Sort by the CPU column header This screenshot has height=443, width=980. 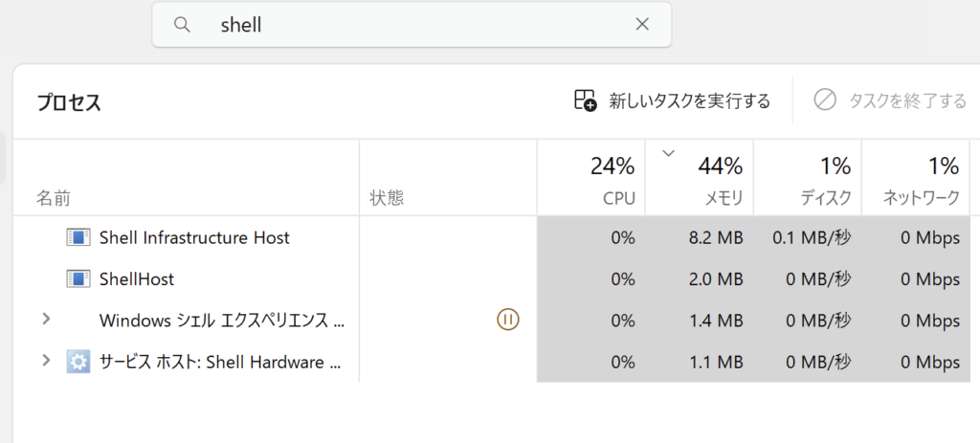tap(612, 180)
